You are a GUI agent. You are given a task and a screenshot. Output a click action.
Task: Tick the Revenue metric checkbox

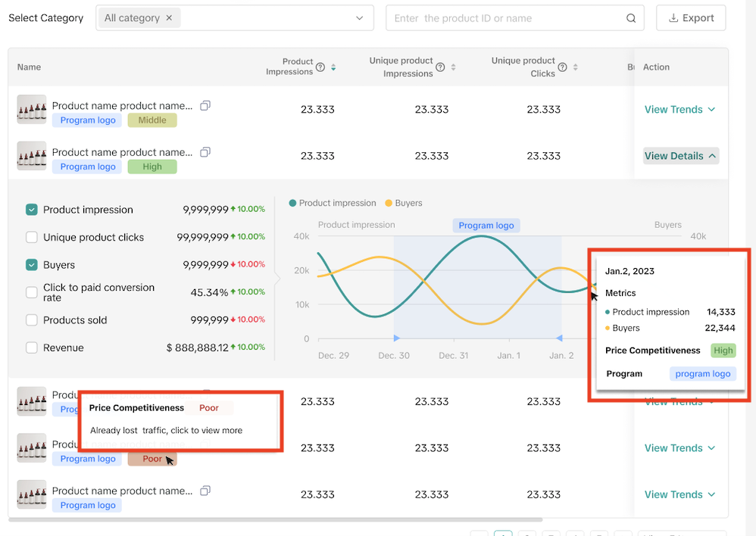coord(32,347)
